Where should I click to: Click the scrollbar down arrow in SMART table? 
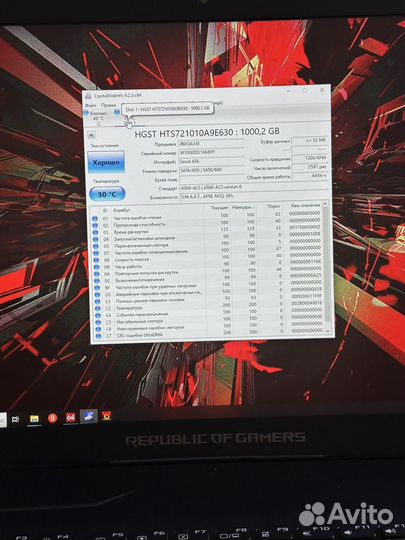click(328, 331)
